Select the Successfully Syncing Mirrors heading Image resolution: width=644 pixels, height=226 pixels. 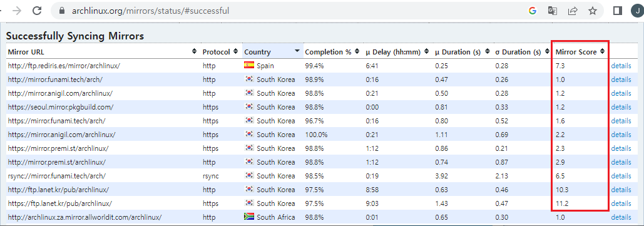tap(74, 36)
